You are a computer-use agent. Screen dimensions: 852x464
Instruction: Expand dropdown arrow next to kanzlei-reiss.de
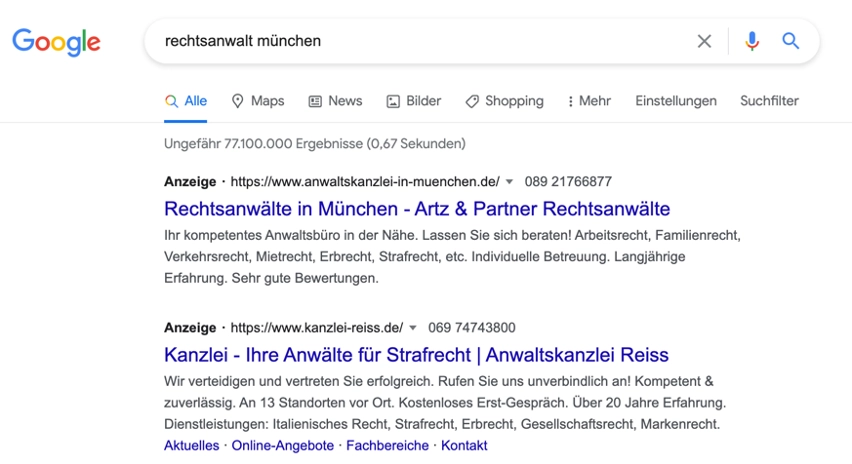point(413,328)
